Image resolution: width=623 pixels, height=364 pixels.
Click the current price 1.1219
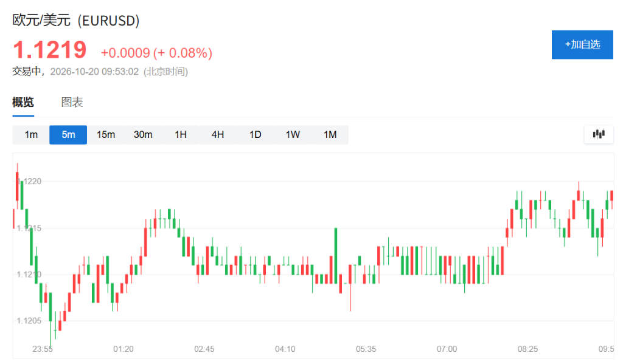pos(50,50)
